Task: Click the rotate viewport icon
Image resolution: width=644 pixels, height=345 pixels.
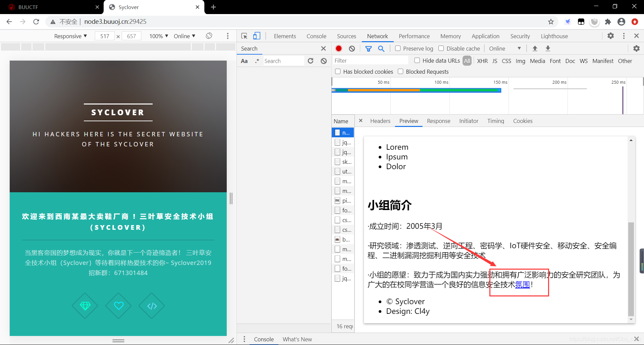Action: (209, 36)
